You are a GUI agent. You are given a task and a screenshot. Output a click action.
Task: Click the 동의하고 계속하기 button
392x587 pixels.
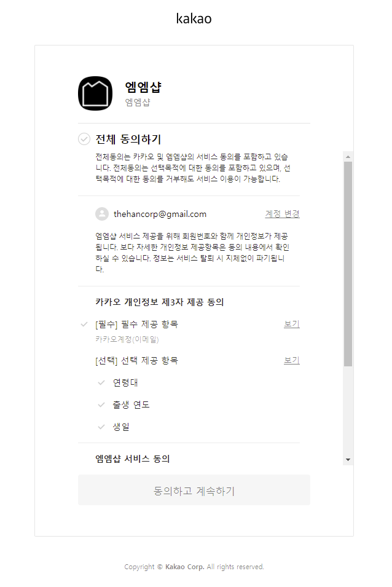tap(194, 490)
